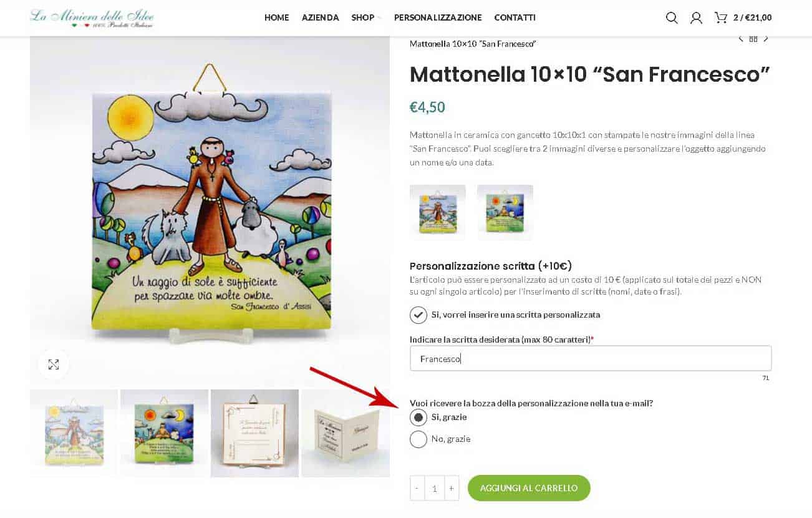Open the AZIENDA menu item
Image resolution: width=812 pixels, height=518 pixels.
(x=320, y=17)
